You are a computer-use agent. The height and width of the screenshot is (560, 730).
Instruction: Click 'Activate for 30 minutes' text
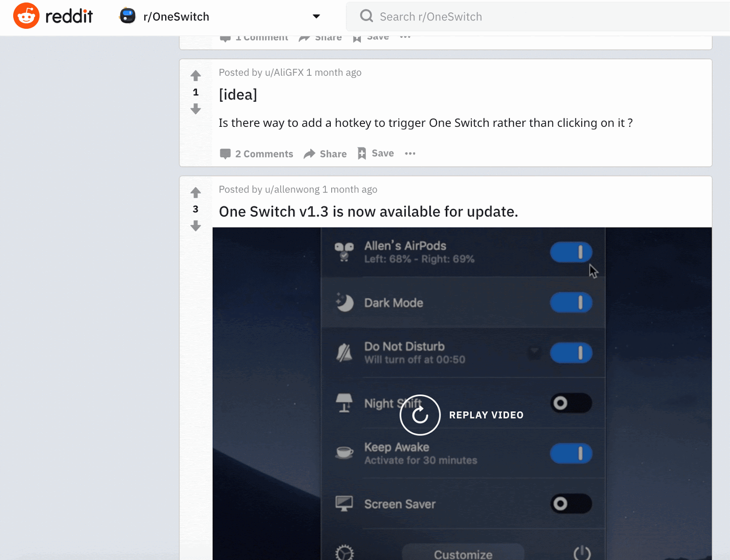coord(421,461)
